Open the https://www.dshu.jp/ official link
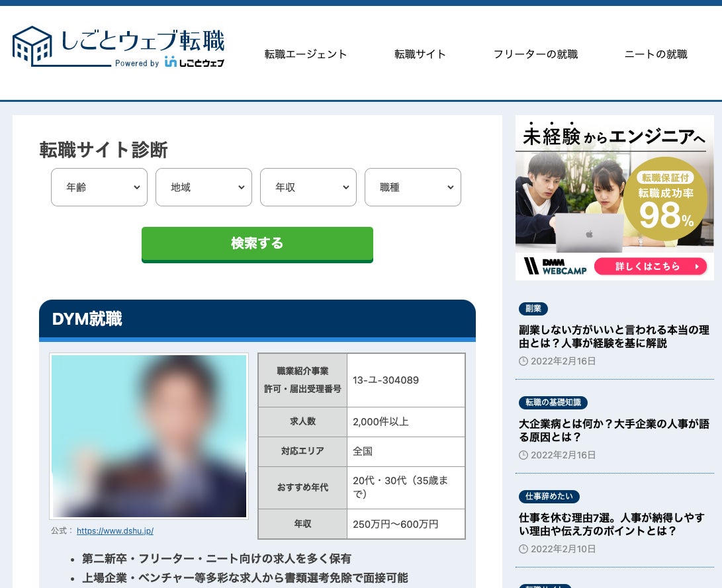Image resolution: width=722 pixels, height=588 pixels. (x=115, y=530)
